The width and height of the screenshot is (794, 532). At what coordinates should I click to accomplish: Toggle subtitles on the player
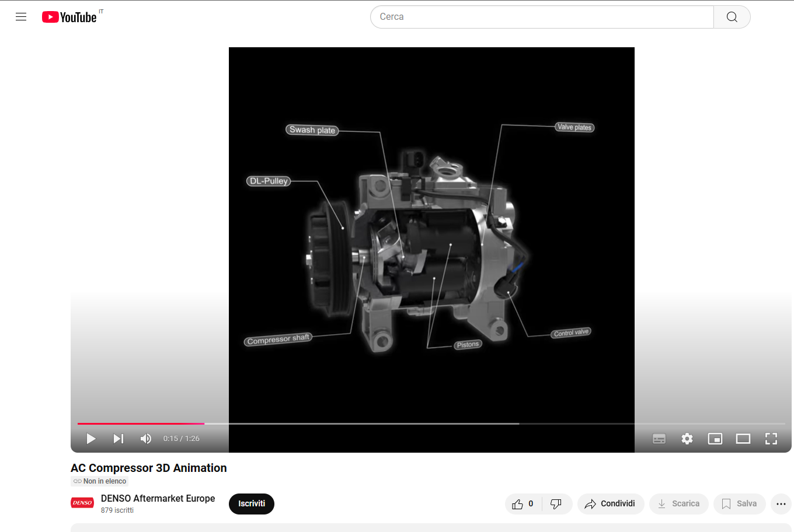pyautogui.click(x=659, y=439)
